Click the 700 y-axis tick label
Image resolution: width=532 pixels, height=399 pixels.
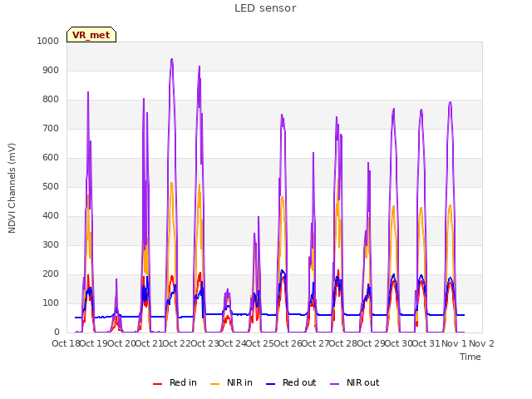tap(51, 129)
